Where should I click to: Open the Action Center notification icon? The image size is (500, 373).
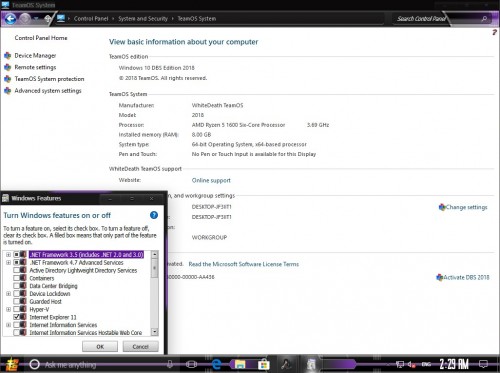coord(483,364)
